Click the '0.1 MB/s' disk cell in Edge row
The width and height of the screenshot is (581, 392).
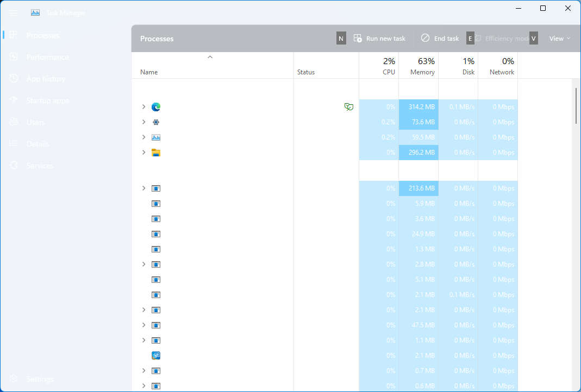pos(458,107)
